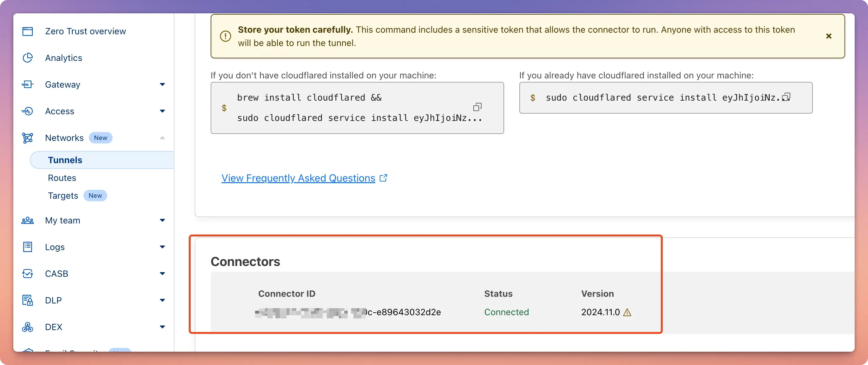Expand the Access menu arrow

click(162, 111)
